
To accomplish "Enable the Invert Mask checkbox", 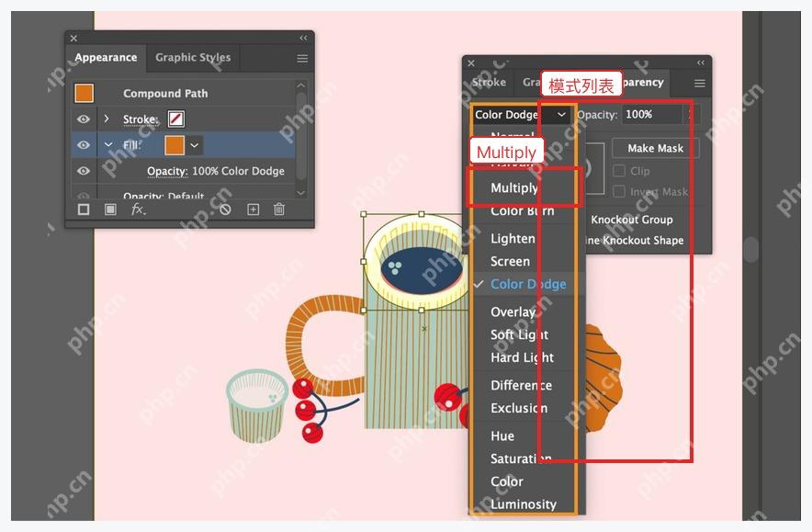I will (619, 192).
